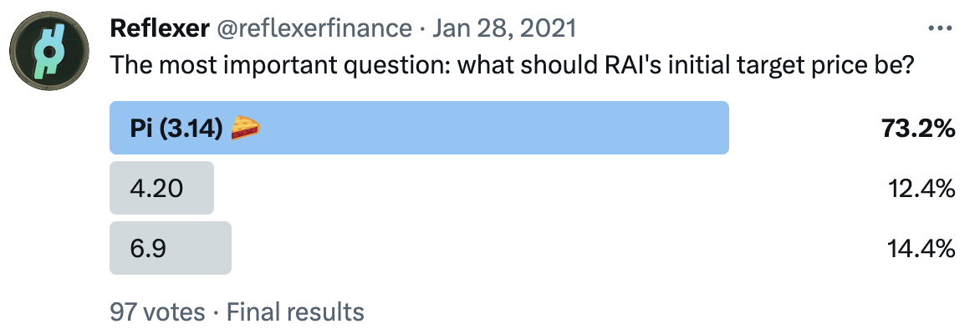Click the 97 votes count
This screenshot has height=334, width=980.
[157, 312]
